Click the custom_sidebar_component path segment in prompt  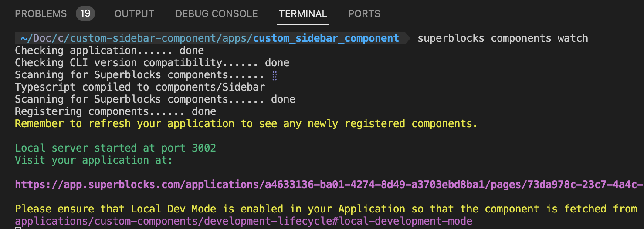pyautogui.click(x=326, y=38)
